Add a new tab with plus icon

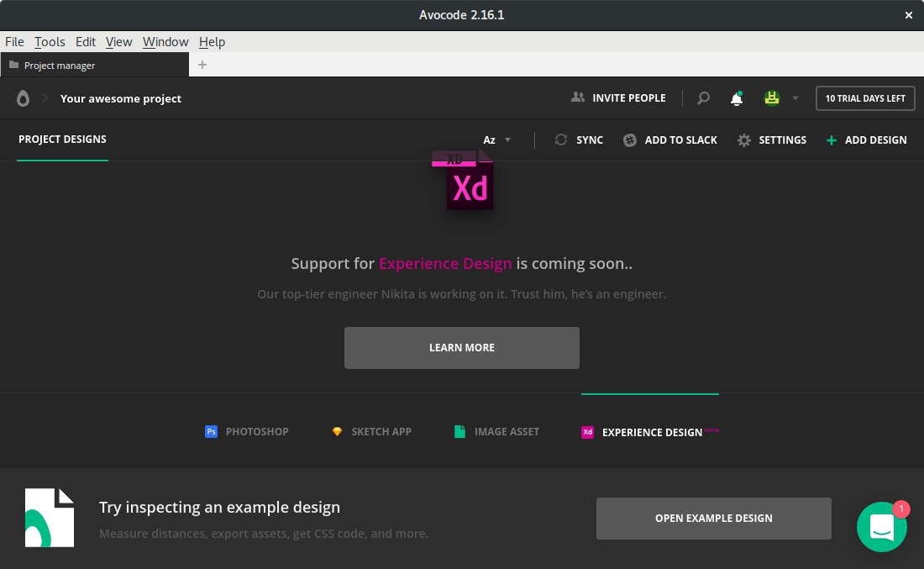[202, 65]
